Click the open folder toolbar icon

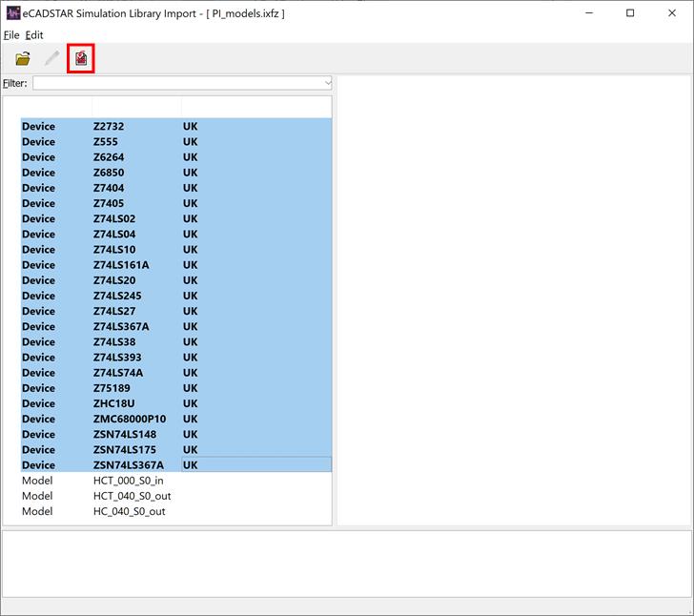(x=23, y=58)
